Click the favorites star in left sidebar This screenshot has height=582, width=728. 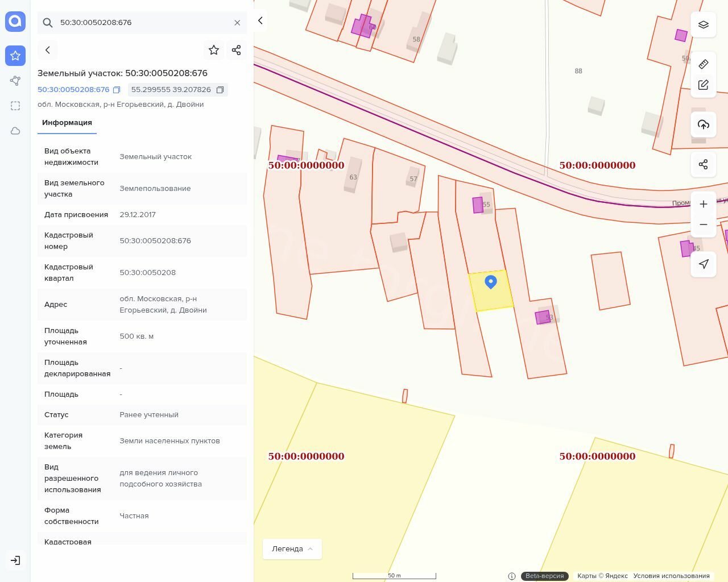[x=15, y=56]
